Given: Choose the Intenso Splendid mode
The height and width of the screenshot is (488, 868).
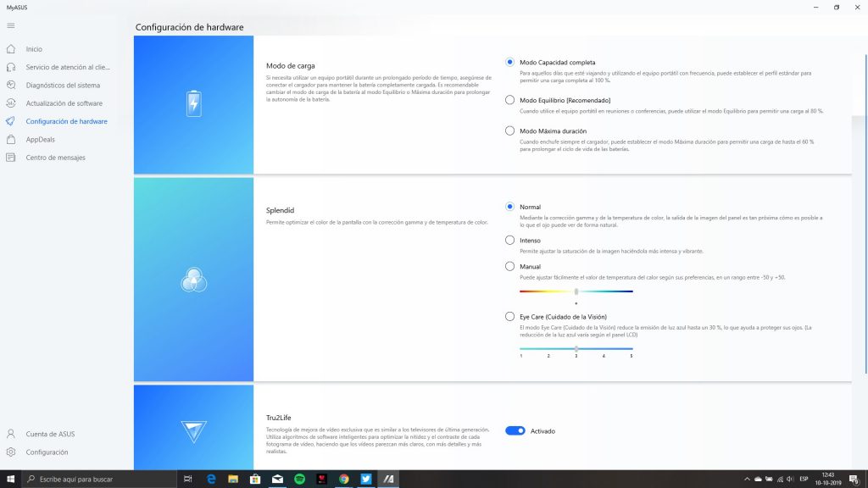Looking at the screenshot, I should click(509, 240).
